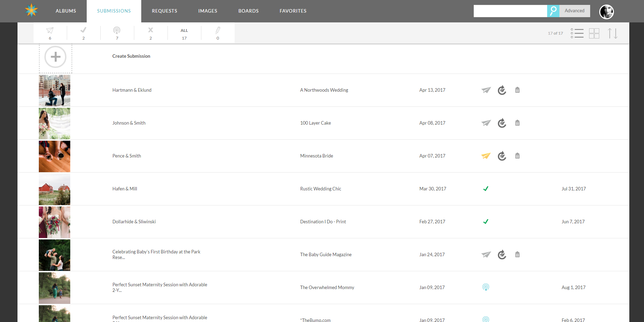This screenshot has height=322, width=644.
Task: Click 'The Overwhelmed Mommy' publication text
Action: click(327, 287)
